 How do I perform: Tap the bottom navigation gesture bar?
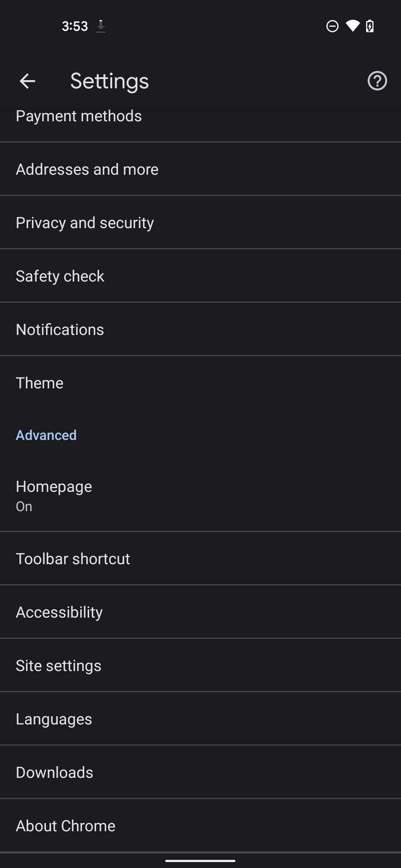point(200,860)
